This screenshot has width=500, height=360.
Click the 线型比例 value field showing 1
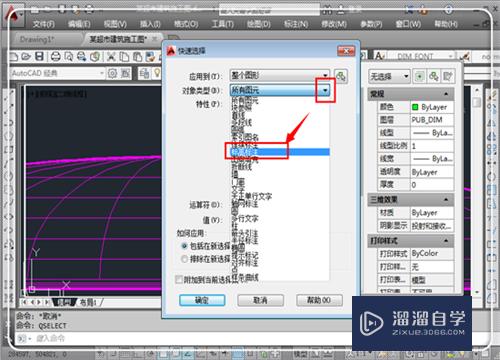(x=432, y=146)
